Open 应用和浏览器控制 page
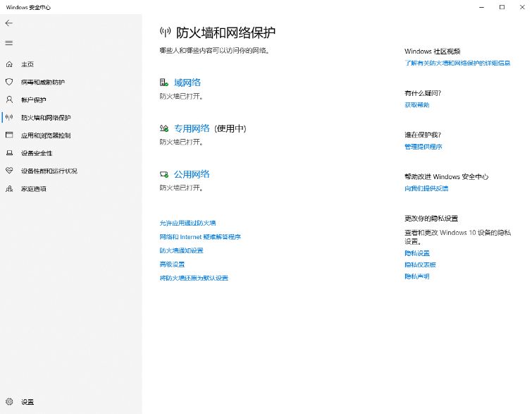The height and width of the screenshot is (414, 532). pyautogui.click(x=46, y=135)
